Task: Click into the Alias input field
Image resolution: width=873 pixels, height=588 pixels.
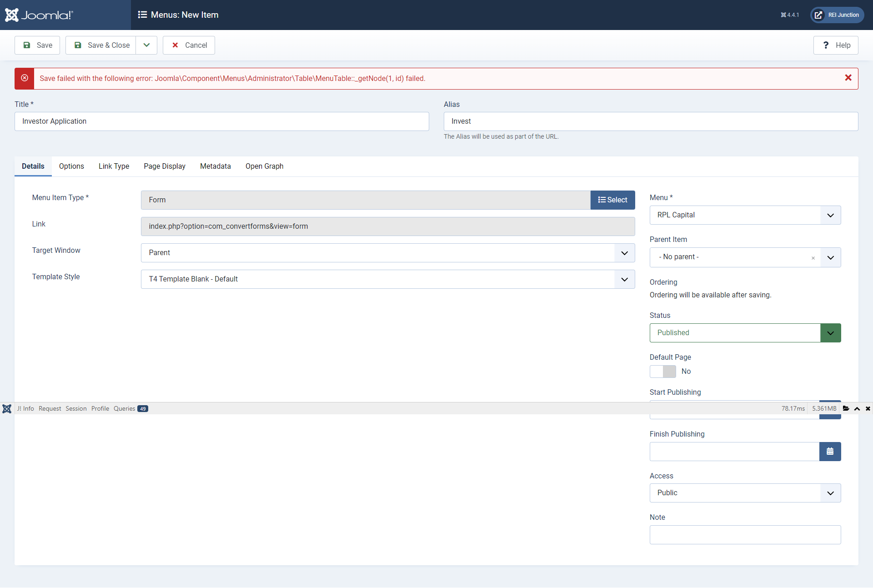Action: click(x=650, y=121)
